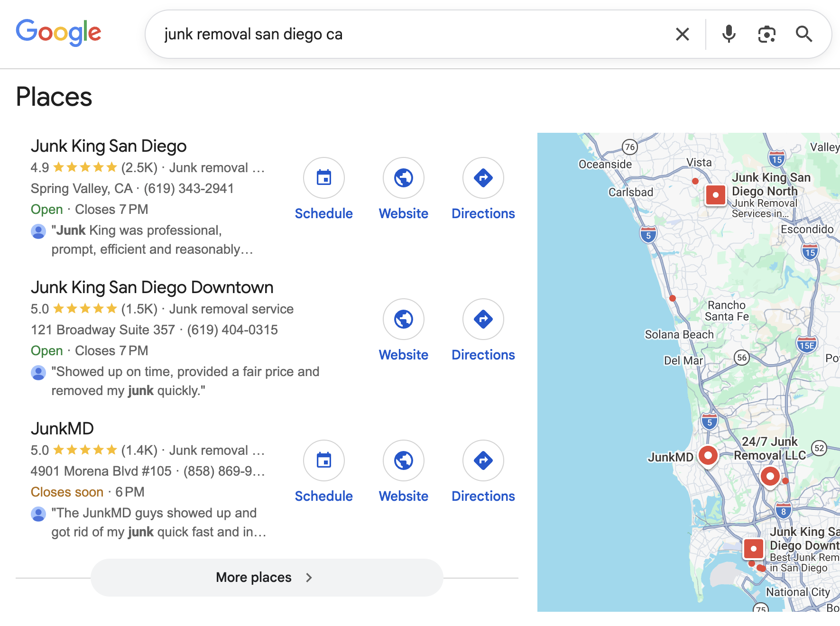Expand More places results
This screenshot has width=840, height=626.
(266, 577)
